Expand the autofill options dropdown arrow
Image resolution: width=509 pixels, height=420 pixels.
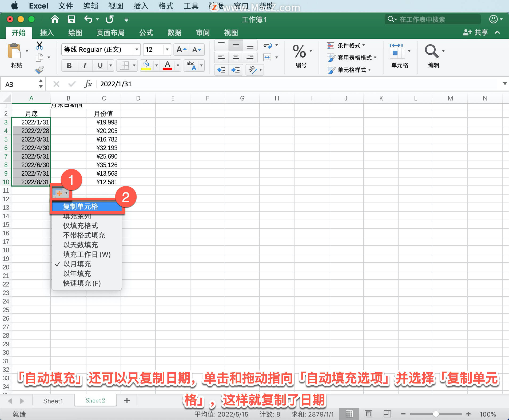pyautogui.click(x=66, y=193)
